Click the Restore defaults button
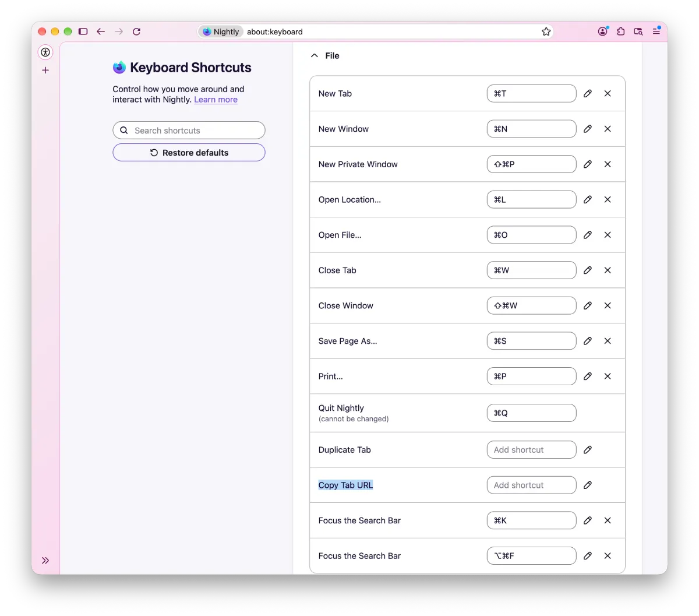 click(189, 153)
